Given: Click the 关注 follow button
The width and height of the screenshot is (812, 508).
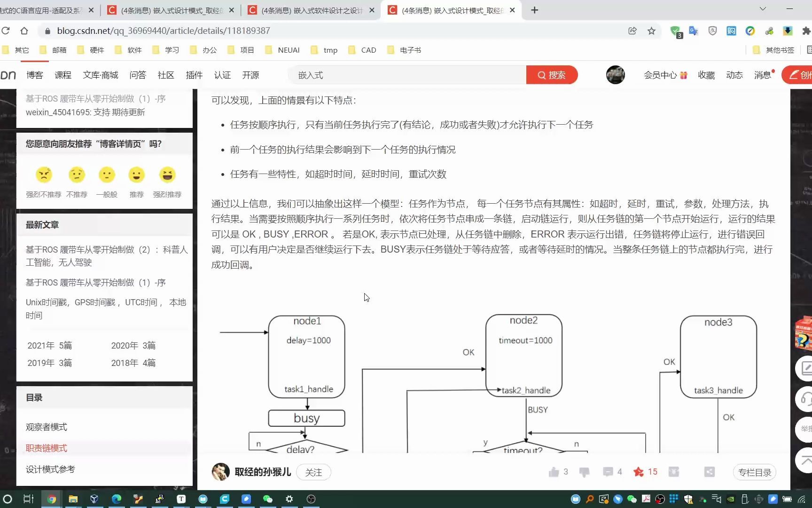Looking at the screenshot, I should point(313,472).
